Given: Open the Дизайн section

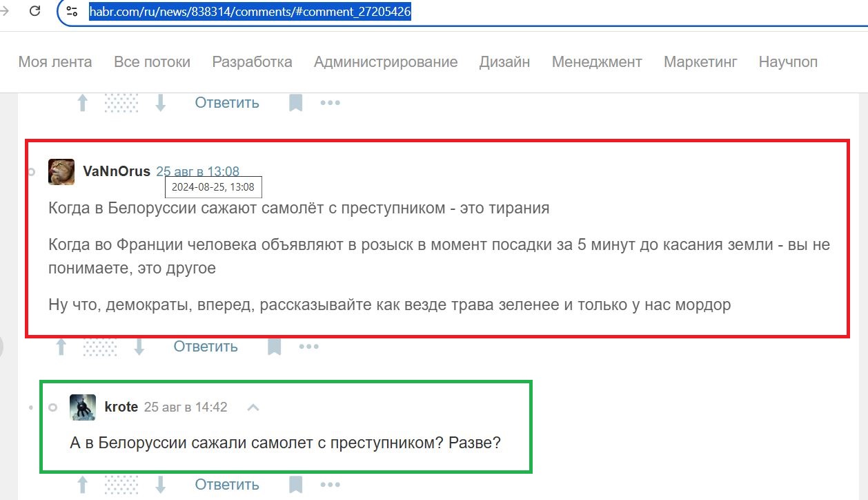Looking at the screenshot, I should pos(504,62).
